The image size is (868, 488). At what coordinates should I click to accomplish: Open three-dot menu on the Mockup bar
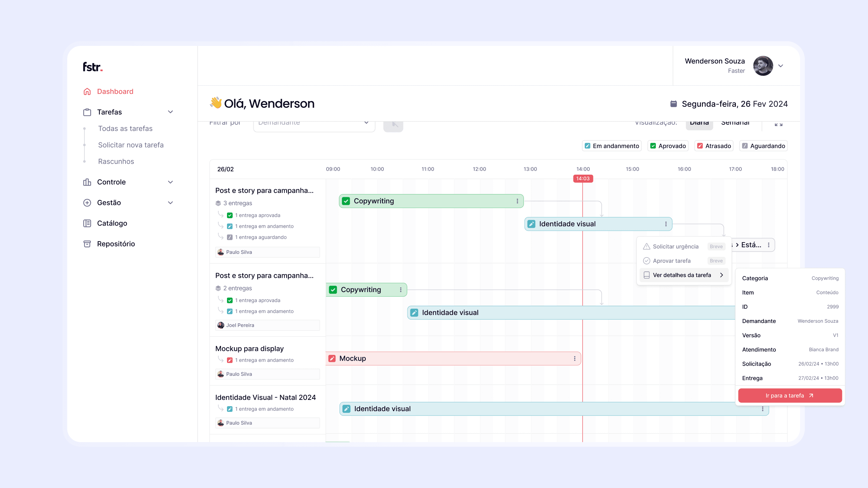pyautogui.click(x=574, y=359)
